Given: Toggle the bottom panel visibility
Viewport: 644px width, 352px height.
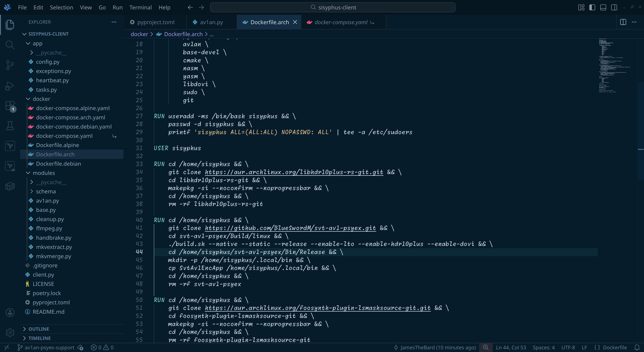Looking at the screenshot, I should [603, 8].
